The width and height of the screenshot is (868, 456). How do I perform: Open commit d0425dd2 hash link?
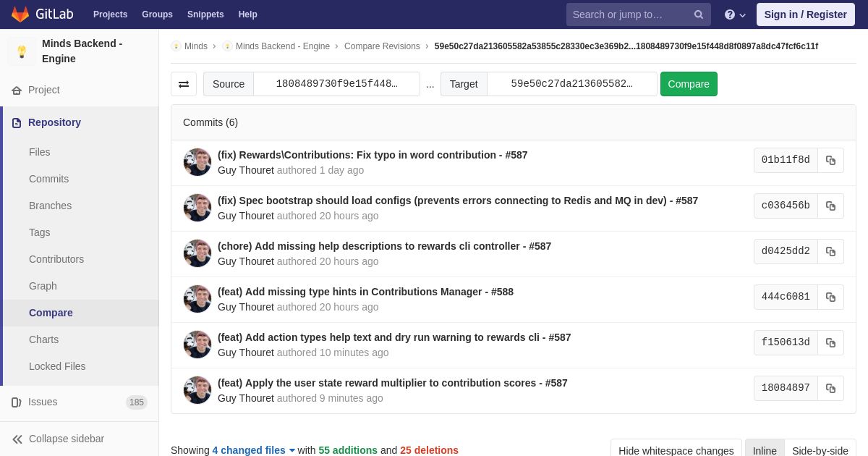(x=786, y=251)
